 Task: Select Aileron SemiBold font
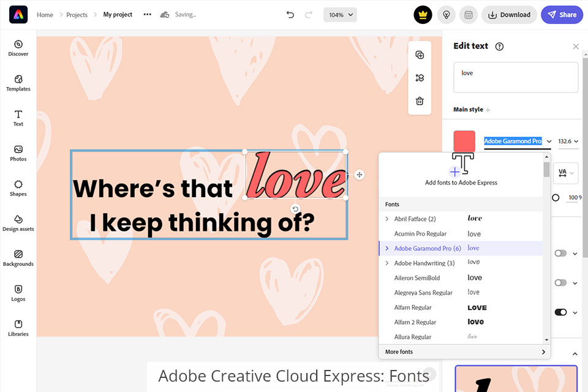(461, 277)
